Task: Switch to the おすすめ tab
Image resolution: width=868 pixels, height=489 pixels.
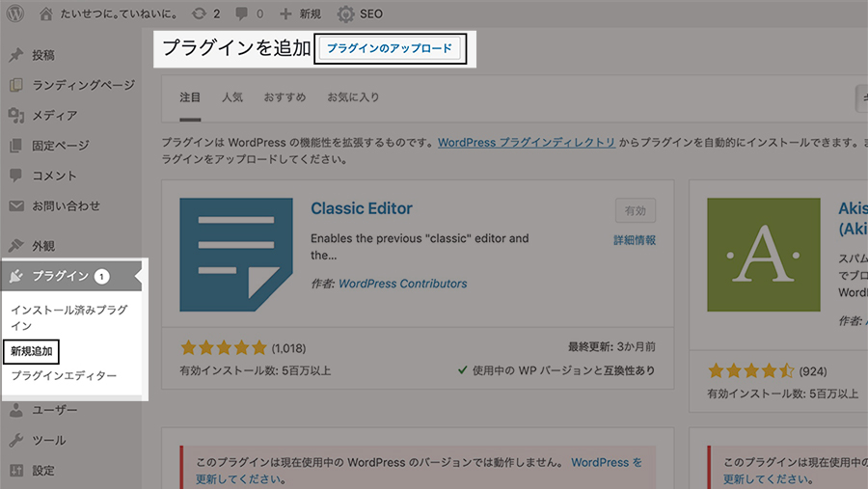Action: pyautogui.click(x=285, y=97)
